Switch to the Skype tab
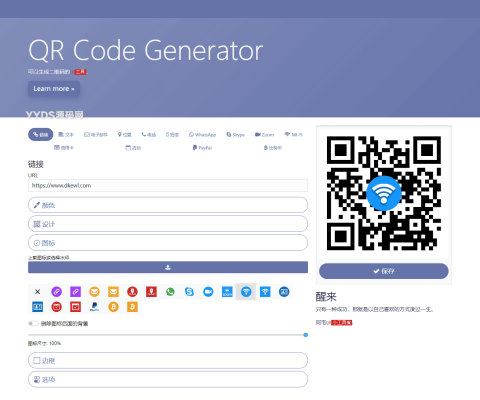 point(235,135)
